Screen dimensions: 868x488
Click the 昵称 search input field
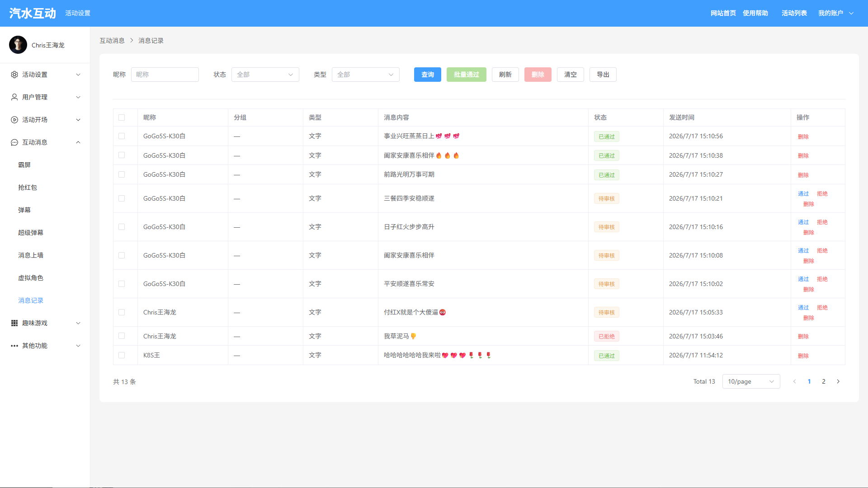(165, 75)
